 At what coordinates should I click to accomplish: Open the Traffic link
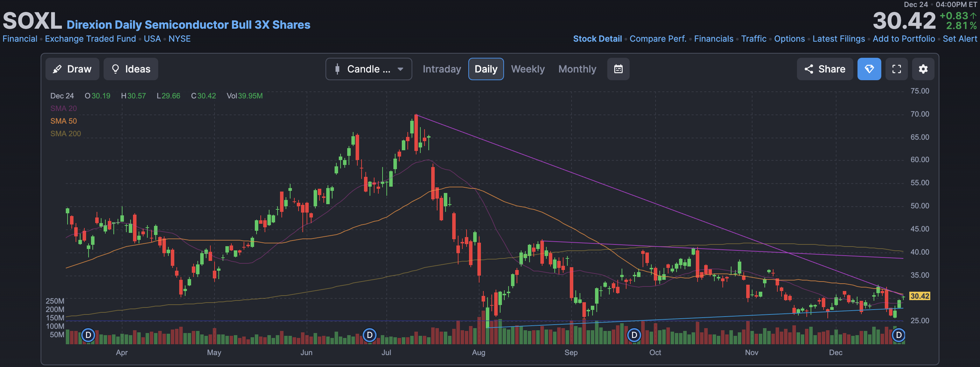[754, 39]
